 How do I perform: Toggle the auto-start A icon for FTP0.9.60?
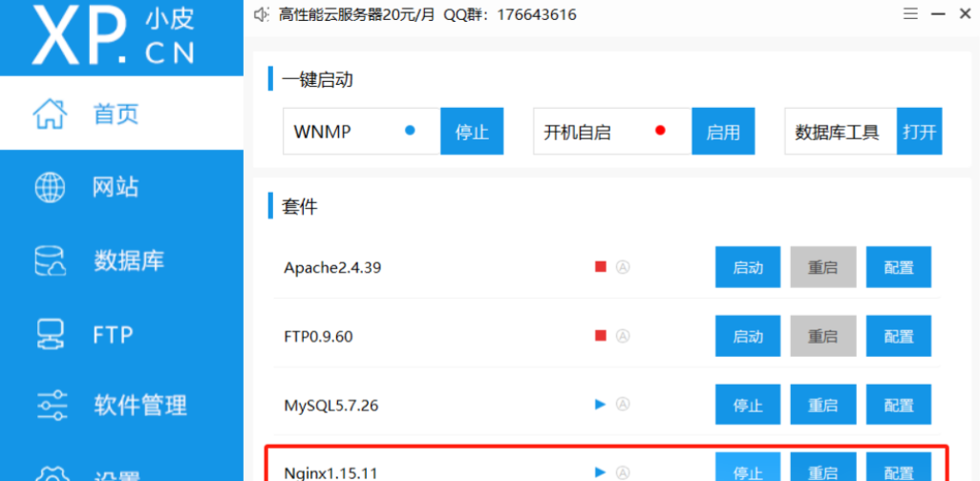pos(623,336)
